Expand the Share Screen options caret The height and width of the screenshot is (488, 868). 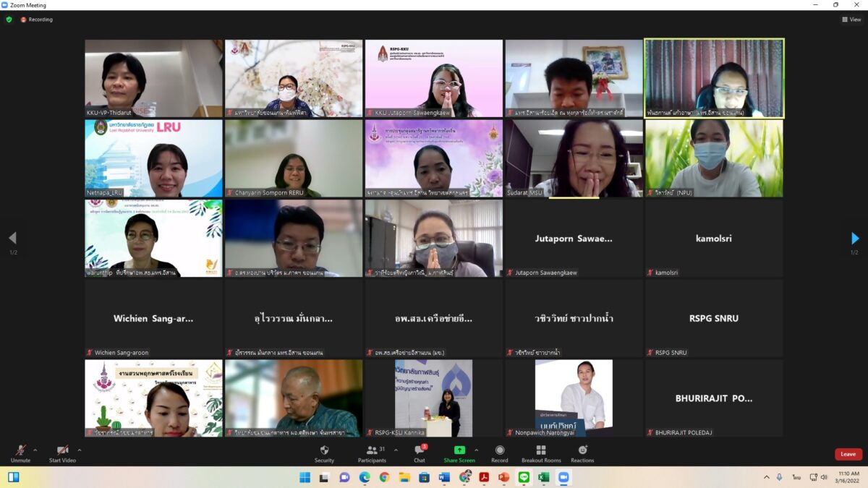click(476, 450)
